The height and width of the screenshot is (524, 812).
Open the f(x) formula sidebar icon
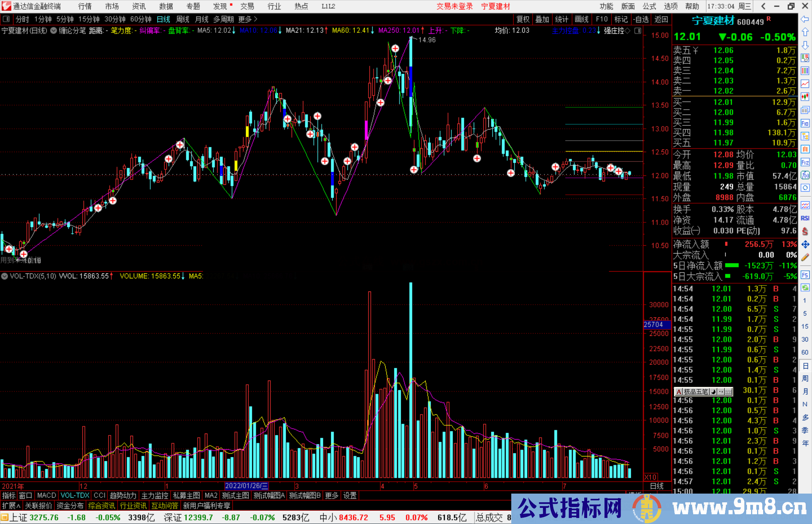(805, 175)
